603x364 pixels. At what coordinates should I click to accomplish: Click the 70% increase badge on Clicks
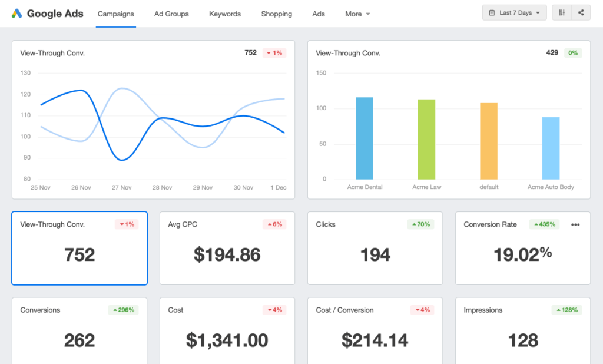click(x=420, y=224)
